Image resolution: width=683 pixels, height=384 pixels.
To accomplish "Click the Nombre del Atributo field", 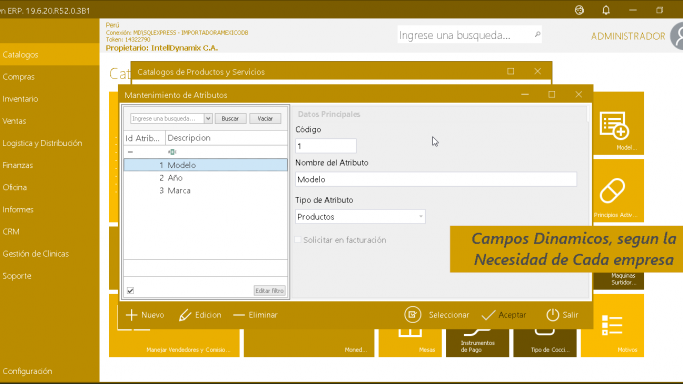I will tap(436, 179).
